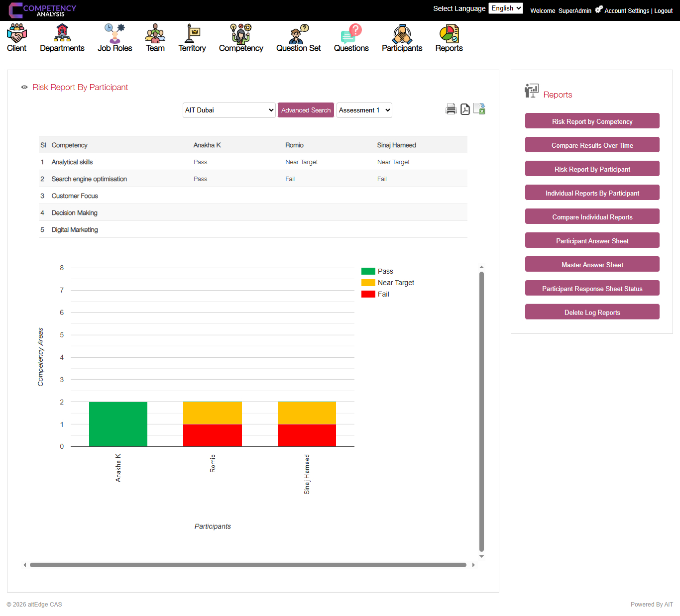Toggle the Pass legend color entry
Viewport: 680px width, 616px height.
point(368,271)
